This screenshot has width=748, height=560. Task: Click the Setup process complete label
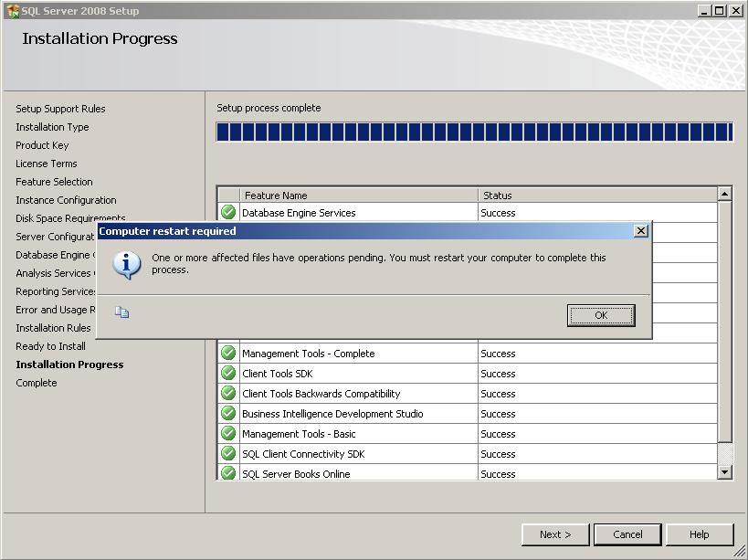(x=269, y=108)
